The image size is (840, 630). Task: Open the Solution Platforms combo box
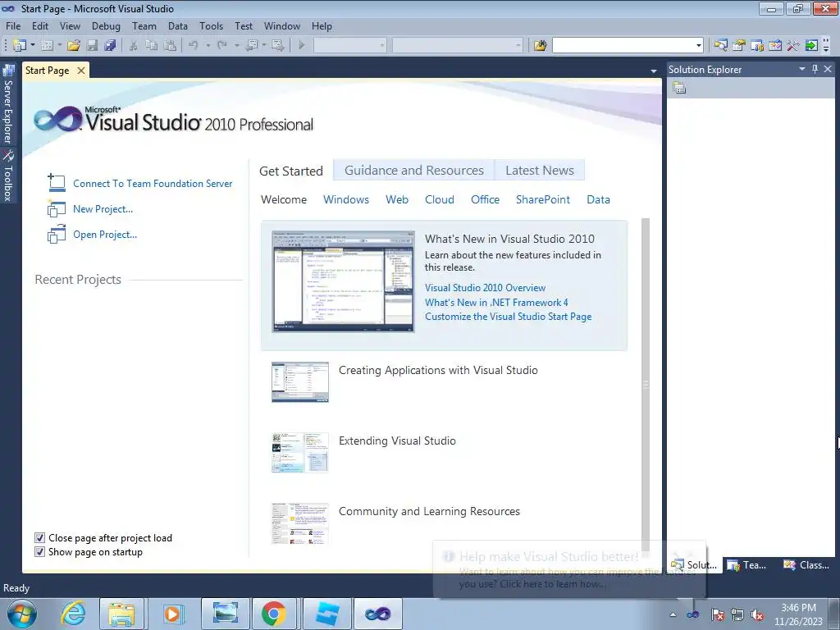point(458,46)
